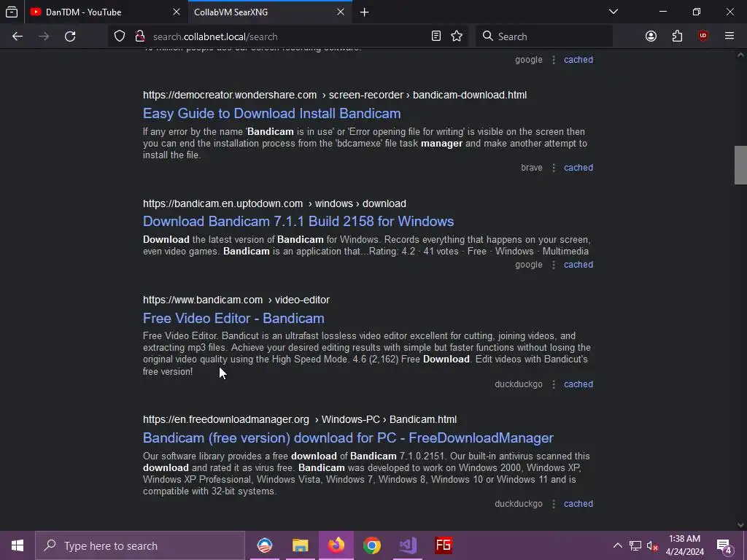Open the uBlock Origin extension

(703, 36)
